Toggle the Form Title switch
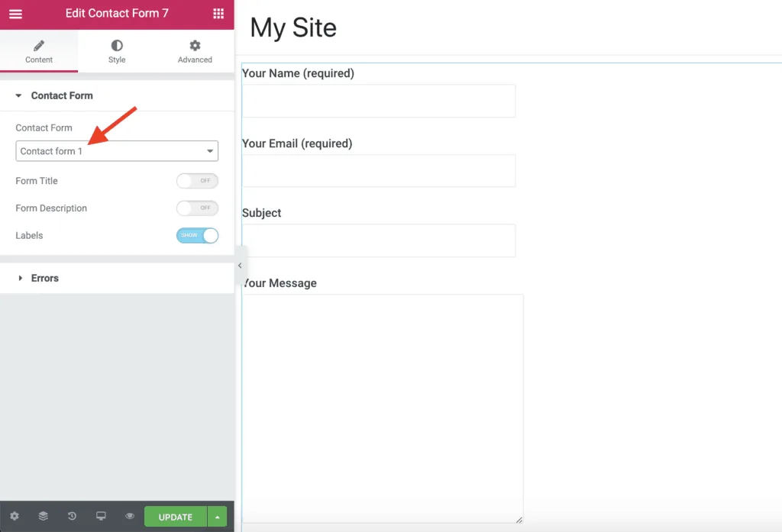 coord(197,180)
